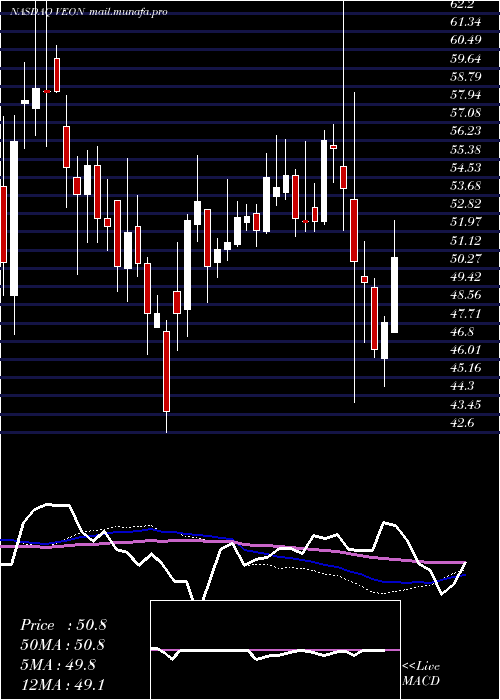Click the 53.68 price axis label
The image size is (500, 700).
pyautogui.click(x=466, y=186)
